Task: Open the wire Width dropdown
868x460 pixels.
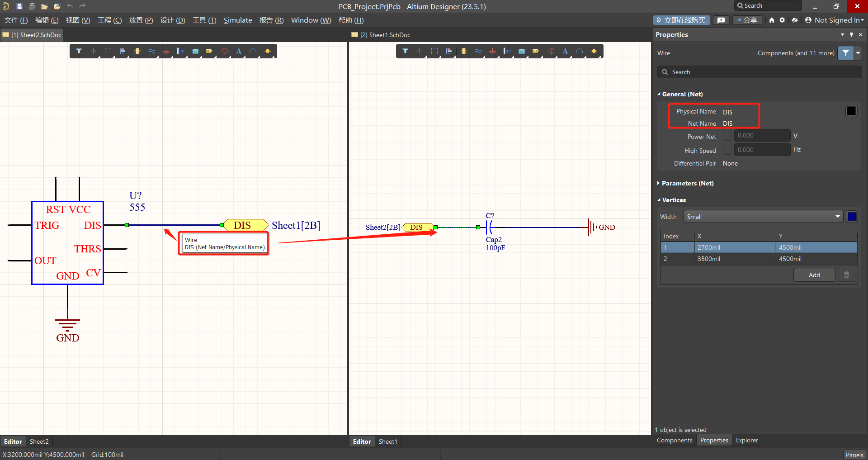Action: point(764,217)
